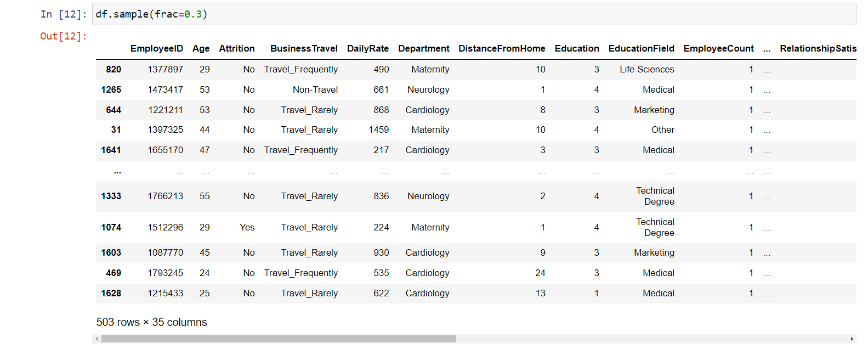Click the Yes attrition cell in row 1074
This screenshot has width=868, height=349.
coord(247,227)
